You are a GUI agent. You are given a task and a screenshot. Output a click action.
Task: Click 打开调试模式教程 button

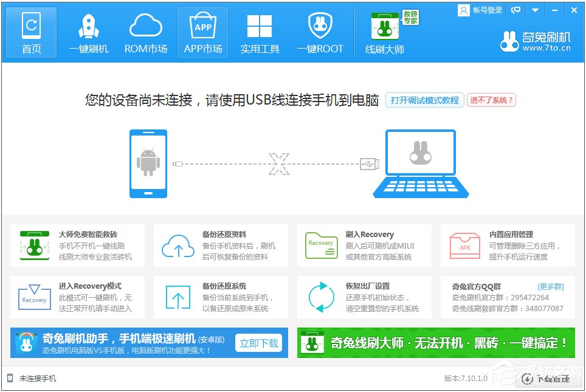(425, 100)
